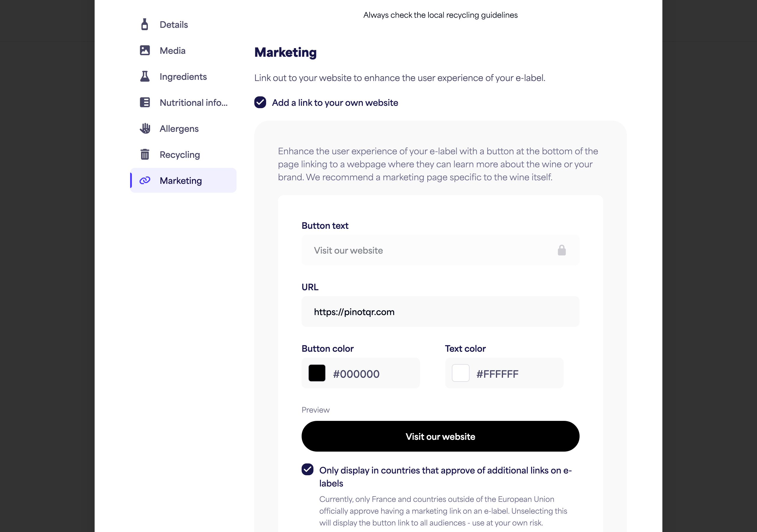
Task: Click the black Button color swatch
Action: (316, 373)
